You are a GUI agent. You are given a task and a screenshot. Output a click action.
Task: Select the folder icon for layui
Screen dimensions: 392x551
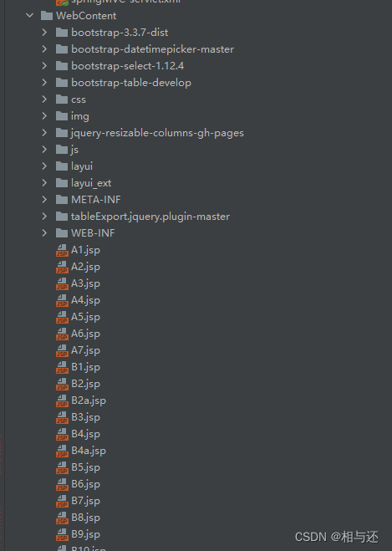pyautogui.click(x=62, y=166)
